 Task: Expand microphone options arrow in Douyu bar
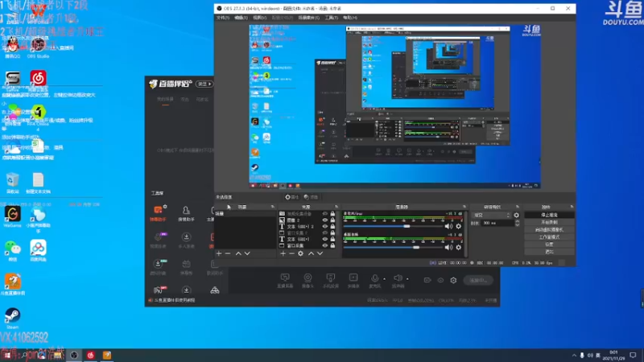[385, 279]
